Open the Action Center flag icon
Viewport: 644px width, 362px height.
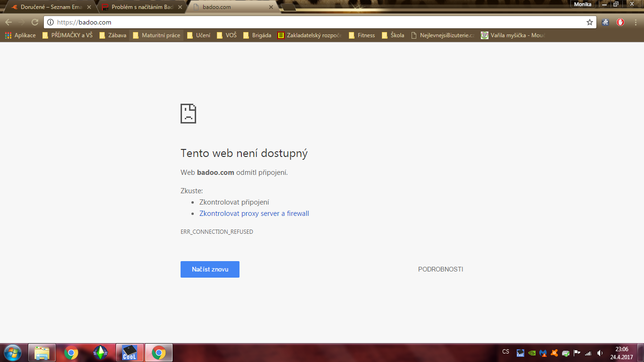pos(577,353)
